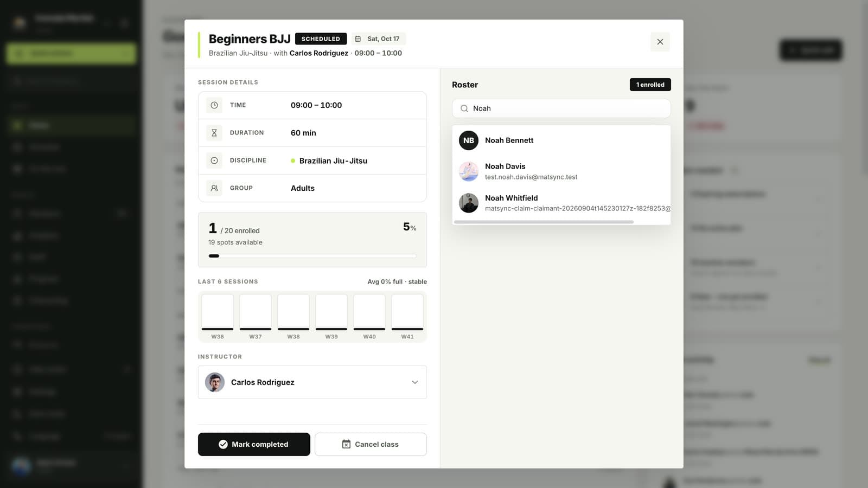Click Carlos Rodriguez's instructor avatar
868x488 pixels.
(215, 382)
